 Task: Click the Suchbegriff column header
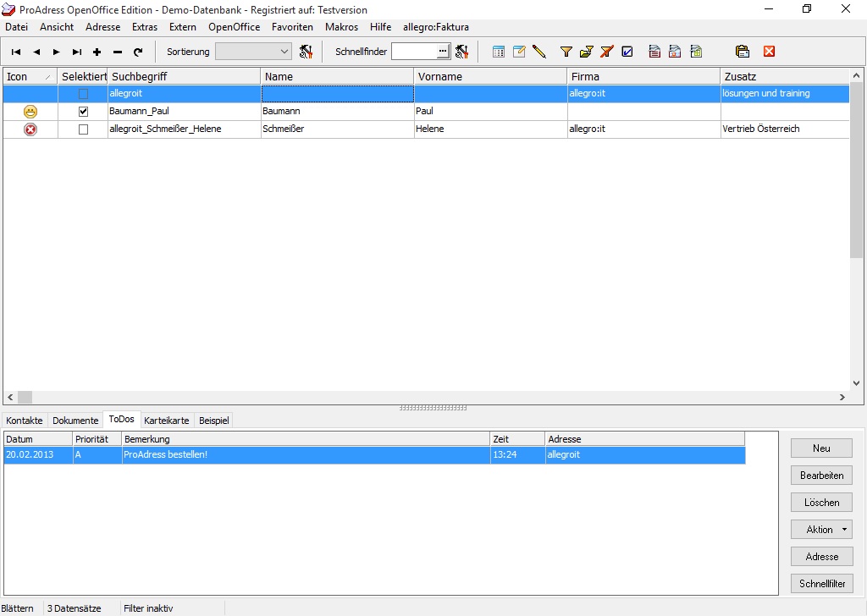click(x=184, y=76)
